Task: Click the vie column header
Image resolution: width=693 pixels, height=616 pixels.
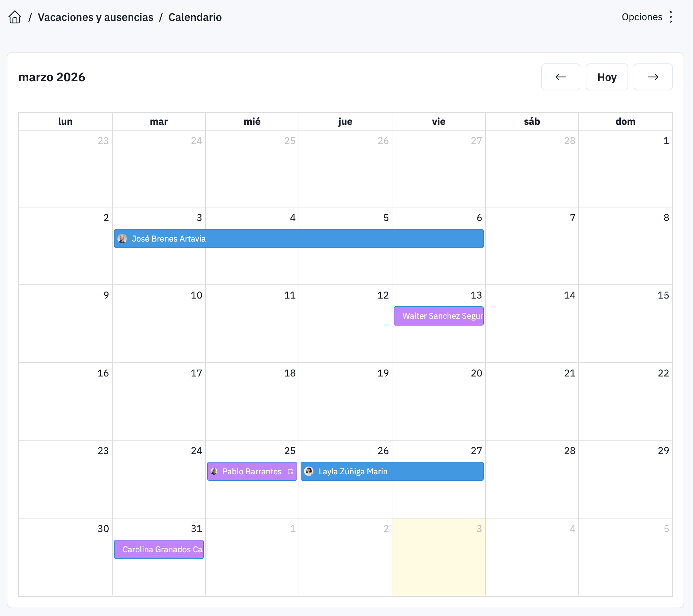Action: tap(438, 121)
